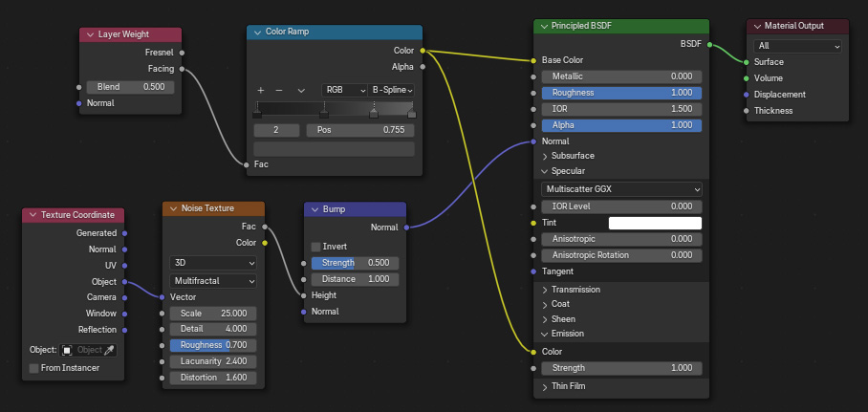Select the first color stop on the ramp
The image size is (868, 412).
click(x=257, y=114)
